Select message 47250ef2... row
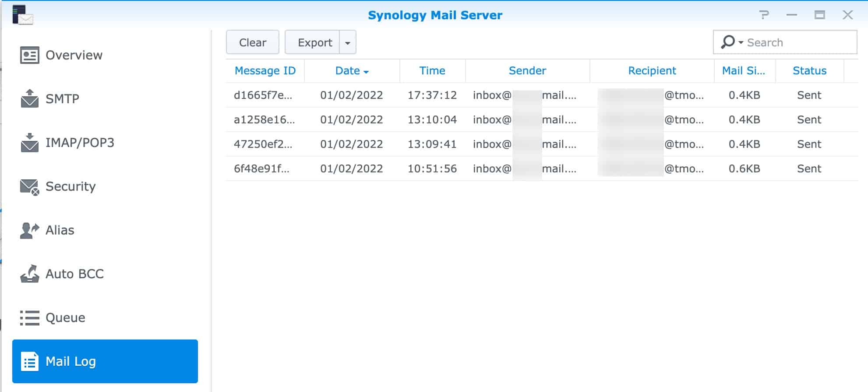The width and height of the screenshot is (868, 392). pos(542,144)
